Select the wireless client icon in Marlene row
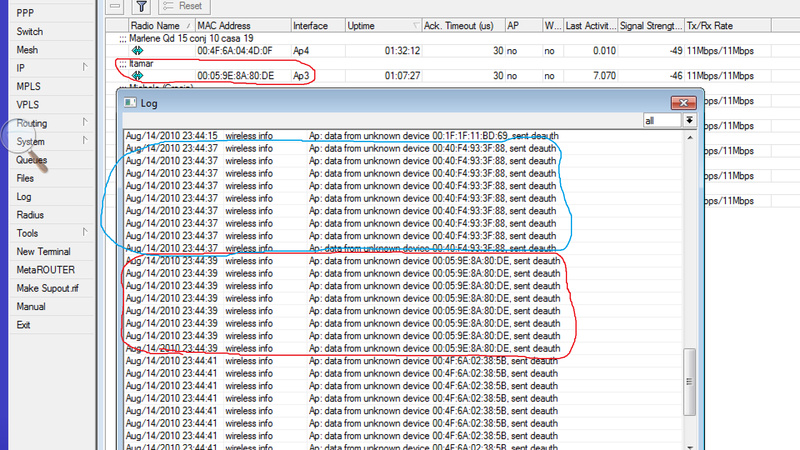 tap(137, 51)
